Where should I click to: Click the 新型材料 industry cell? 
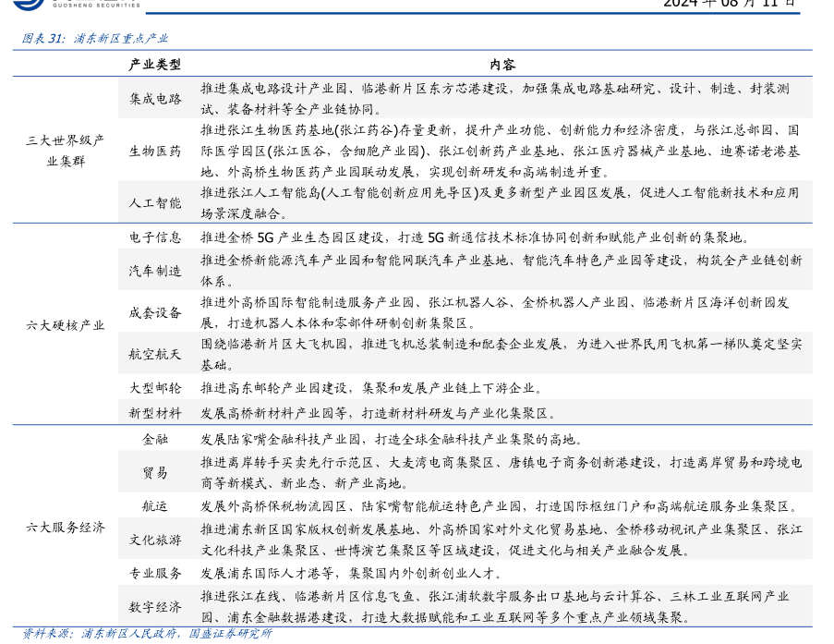[x=155, y=412]
